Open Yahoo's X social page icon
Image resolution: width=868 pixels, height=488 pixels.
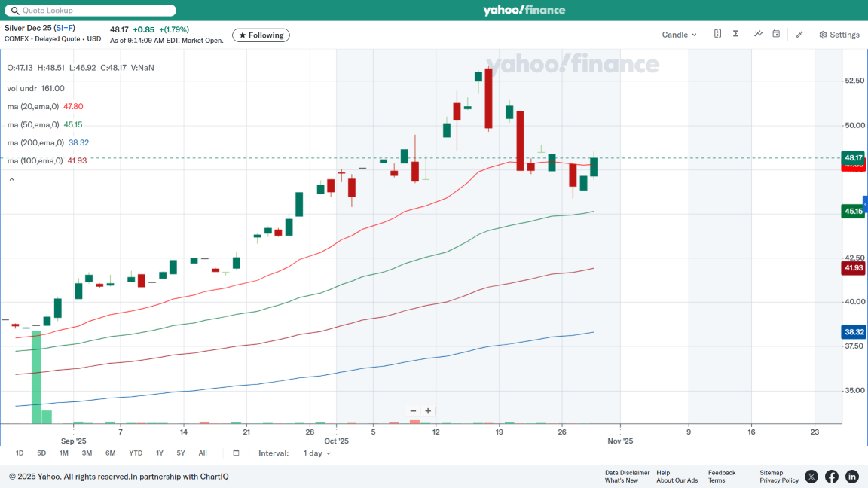(811, 477)
